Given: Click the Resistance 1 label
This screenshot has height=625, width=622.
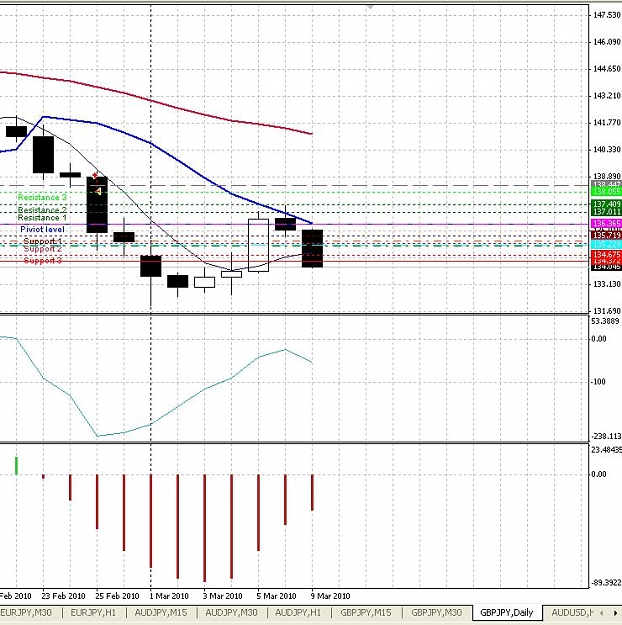Looking at the screenshot, I should [42, 218].
